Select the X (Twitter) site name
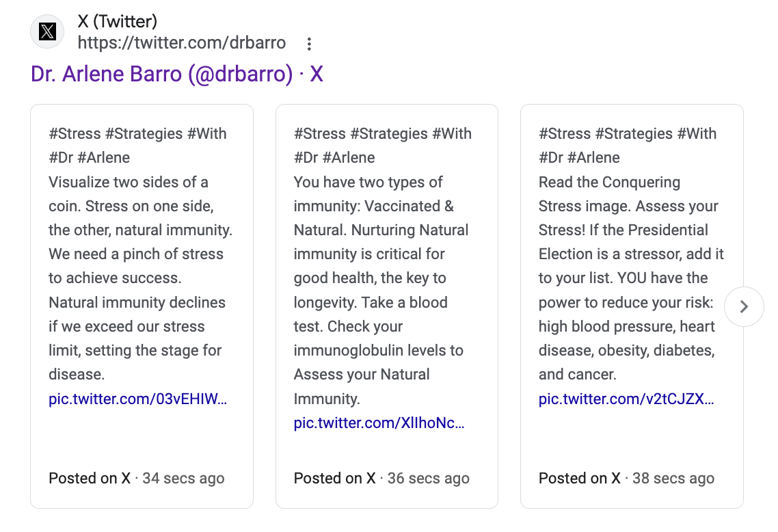 tap(118, 21)
